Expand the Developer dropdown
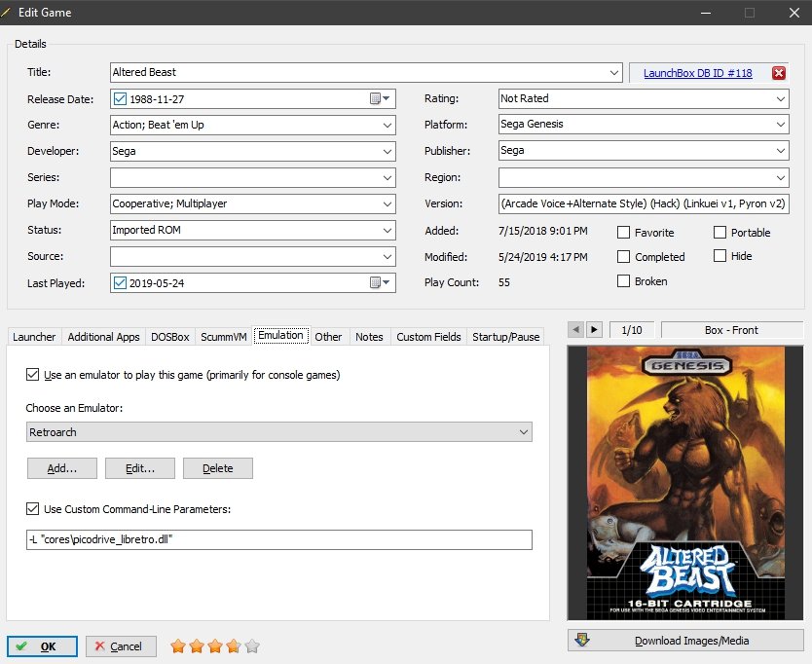The height and width of the screenshot is (664, 812). pyautogui.click(x=388, y=151)
